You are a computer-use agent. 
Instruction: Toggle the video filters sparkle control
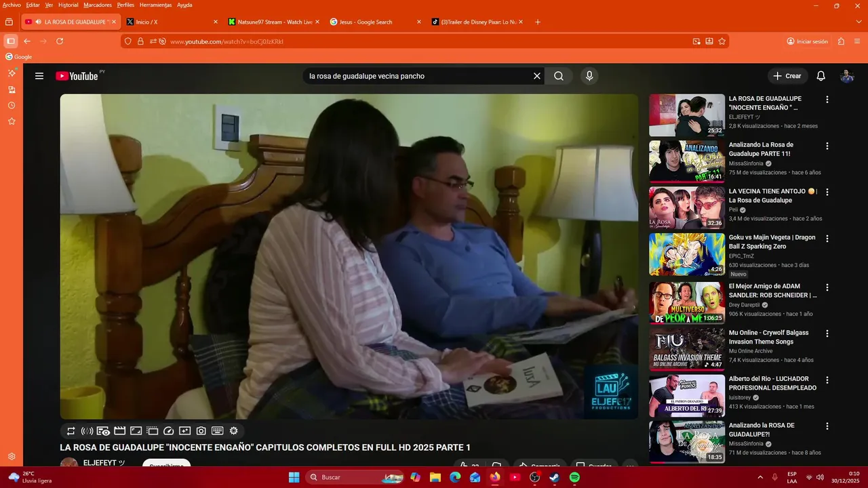(184, 430)
